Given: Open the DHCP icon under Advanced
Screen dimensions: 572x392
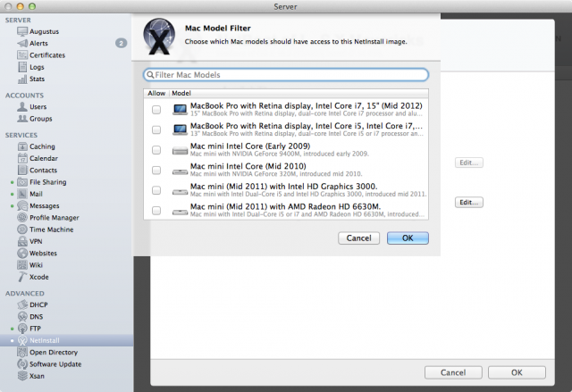Looking at the screenshot, I should pyautogui.click(x=22, y=304).
